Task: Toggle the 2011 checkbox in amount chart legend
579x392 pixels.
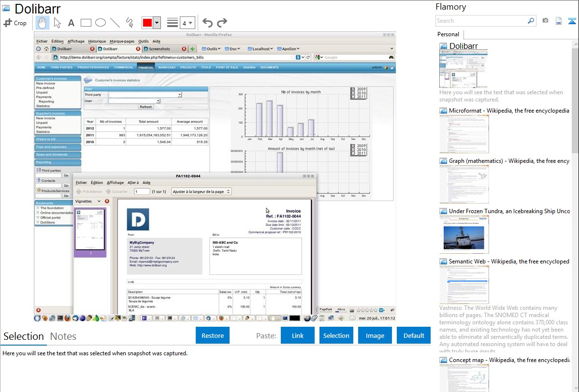Action: 353,153
